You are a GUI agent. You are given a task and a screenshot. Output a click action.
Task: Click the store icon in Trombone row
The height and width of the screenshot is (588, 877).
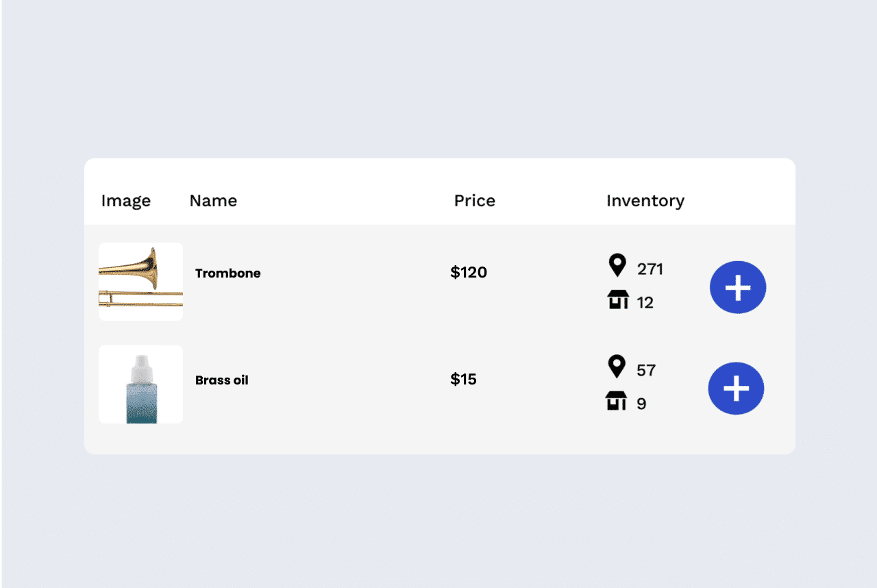[x=618, y=299]
